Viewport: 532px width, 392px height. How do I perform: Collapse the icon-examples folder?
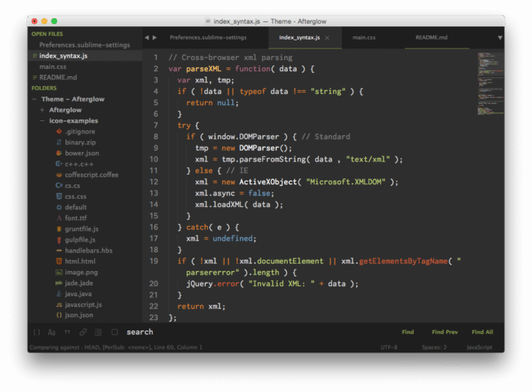point(42,120)
